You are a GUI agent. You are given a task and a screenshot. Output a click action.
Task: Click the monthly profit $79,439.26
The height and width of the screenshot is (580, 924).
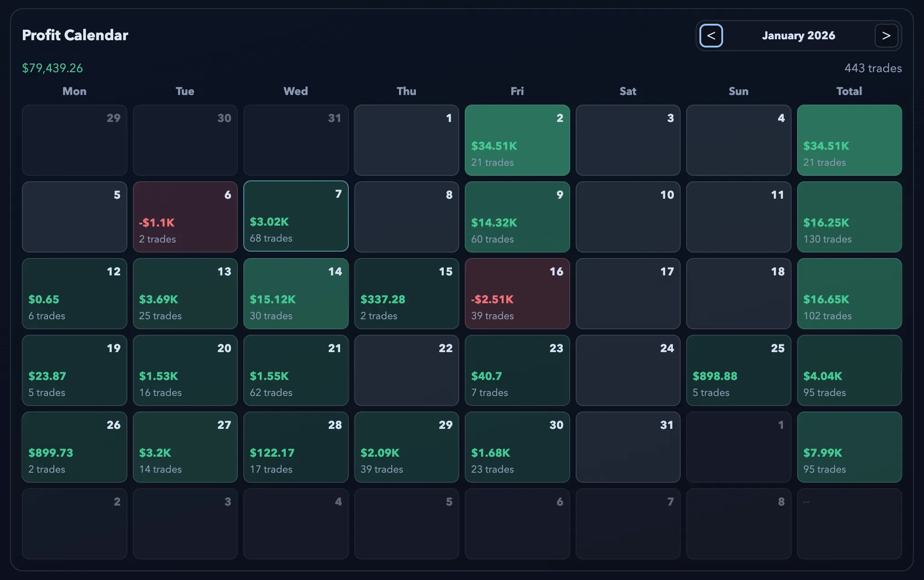[x=52, y=68]
